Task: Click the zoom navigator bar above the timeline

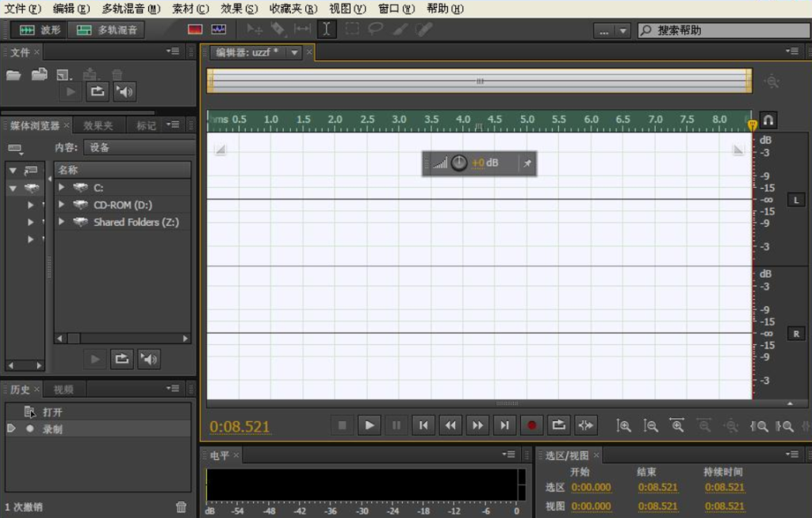Action: pos(480,81)
